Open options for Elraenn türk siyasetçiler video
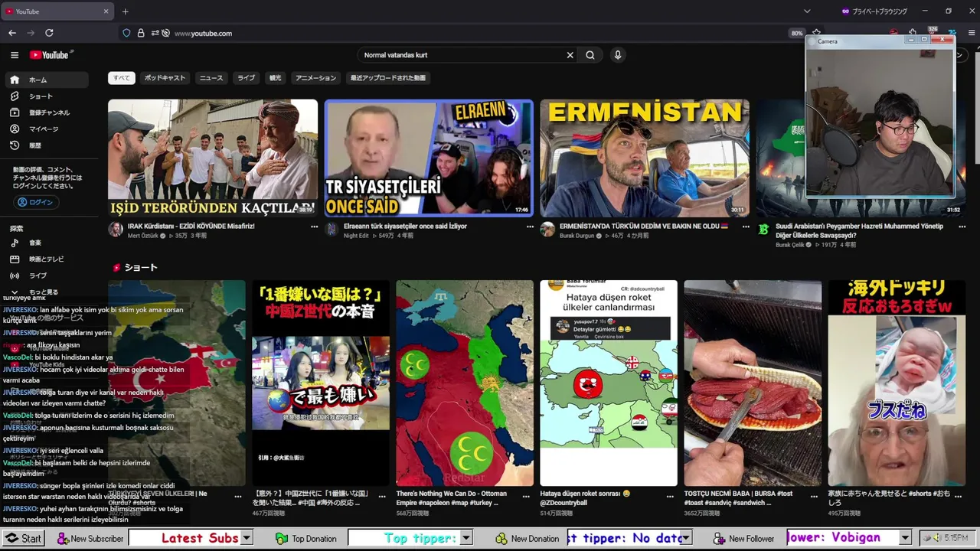Viewport: 980px width, 551px height. (530, 227)
